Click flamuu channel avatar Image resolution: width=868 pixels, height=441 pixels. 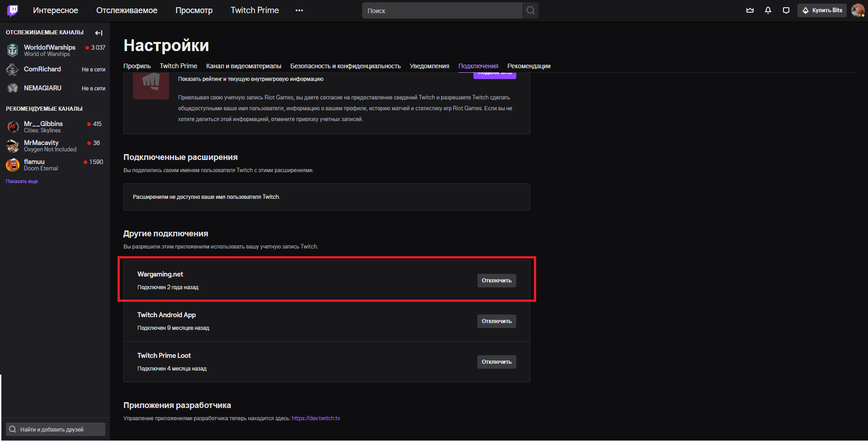click(13, 164)
